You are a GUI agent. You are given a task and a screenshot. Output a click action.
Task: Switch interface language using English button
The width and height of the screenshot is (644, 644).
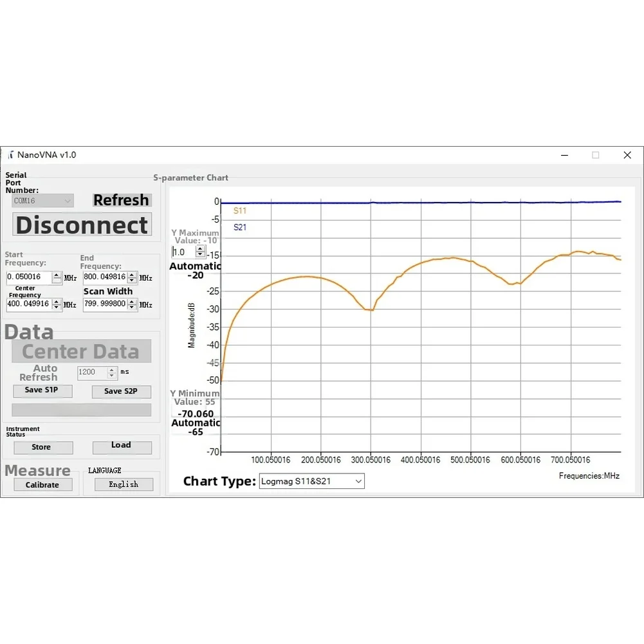[x=124, y=484]
